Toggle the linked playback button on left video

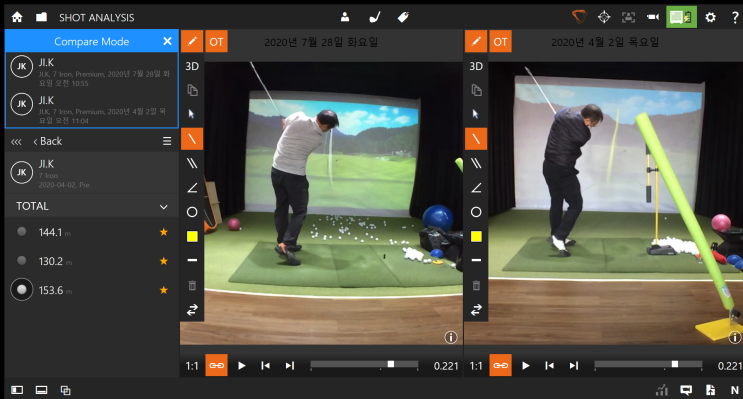pyautogui.click(x=217, y=365)
